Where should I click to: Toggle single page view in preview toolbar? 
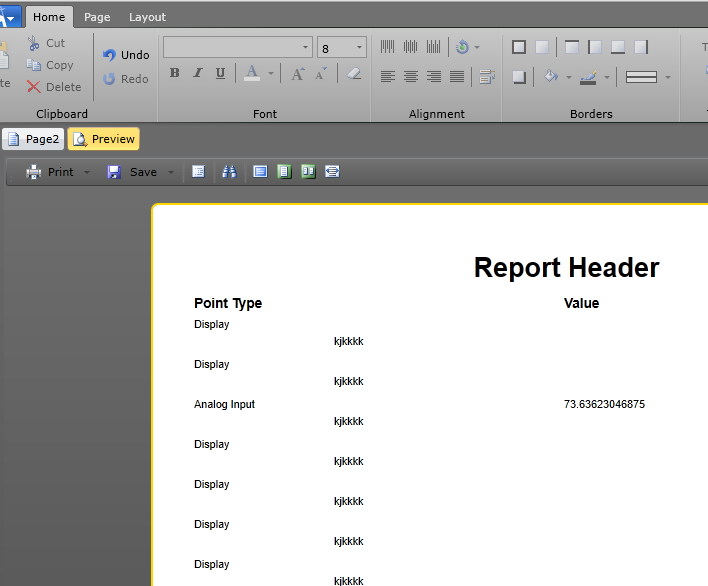pos(284,172)
